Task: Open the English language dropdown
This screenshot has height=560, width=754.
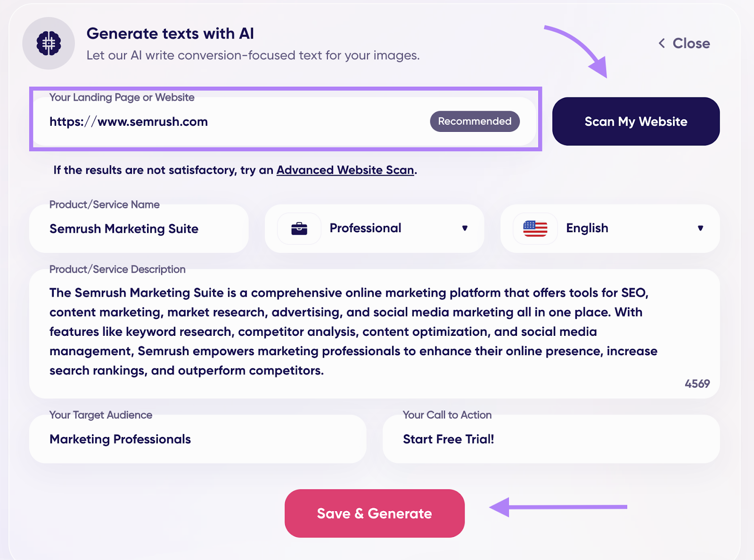Action: [x=610, y=228]
